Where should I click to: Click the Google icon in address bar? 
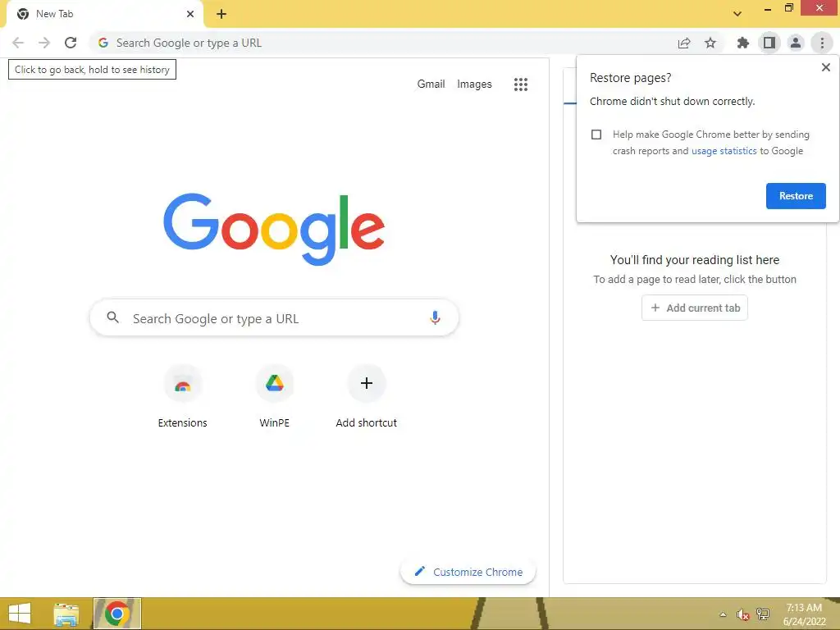tap(103, 43)
